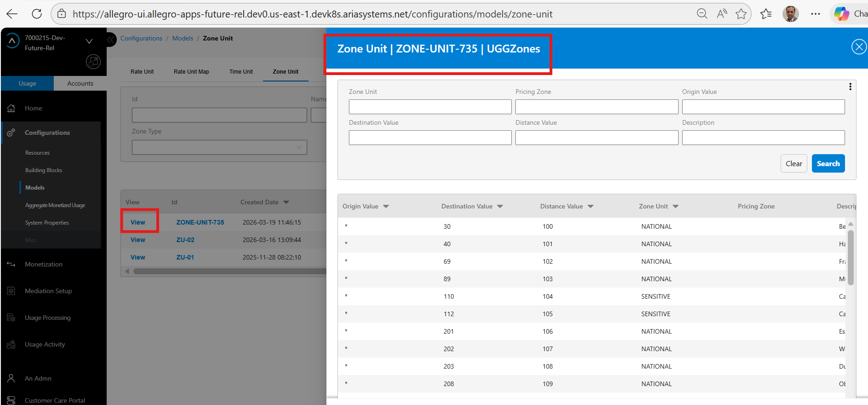
Task: Open the ZU-02 zone unit link
Action: (x=185, y=240)
